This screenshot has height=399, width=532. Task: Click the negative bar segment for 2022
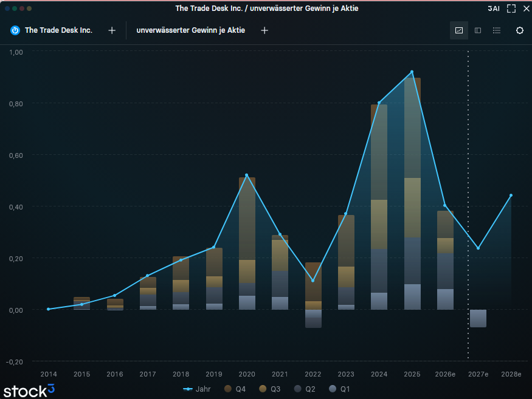[313, 319]
